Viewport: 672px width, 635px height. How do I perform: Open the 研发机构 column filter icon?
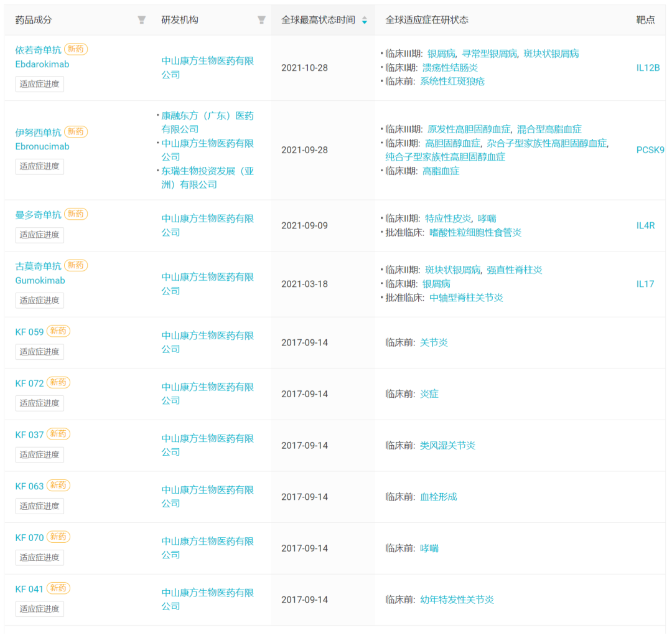[x=261, y=20]
